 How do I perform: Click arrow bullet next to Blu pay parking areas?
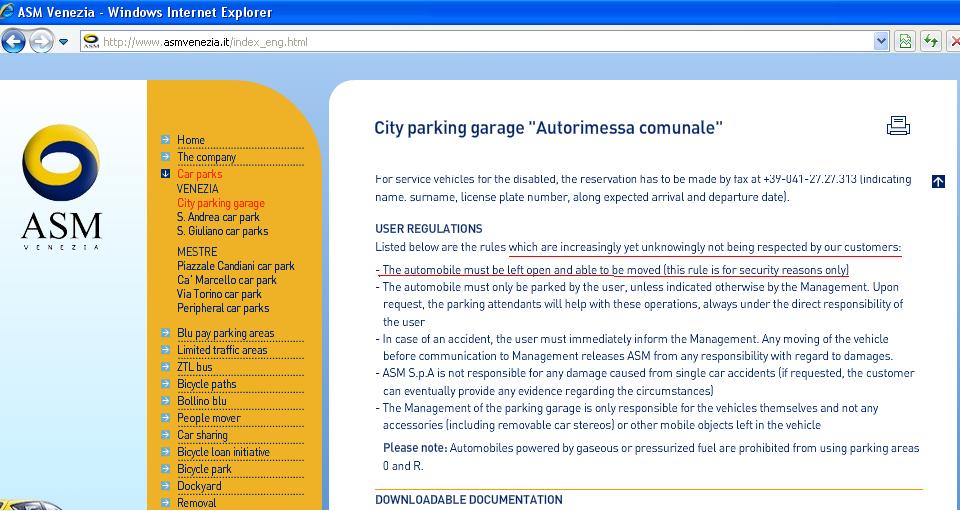click(165, 333)
